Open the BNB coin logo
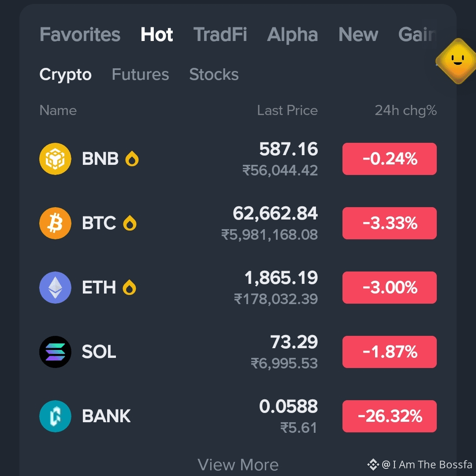Screen dimensions: 476x476 point(55,159)
